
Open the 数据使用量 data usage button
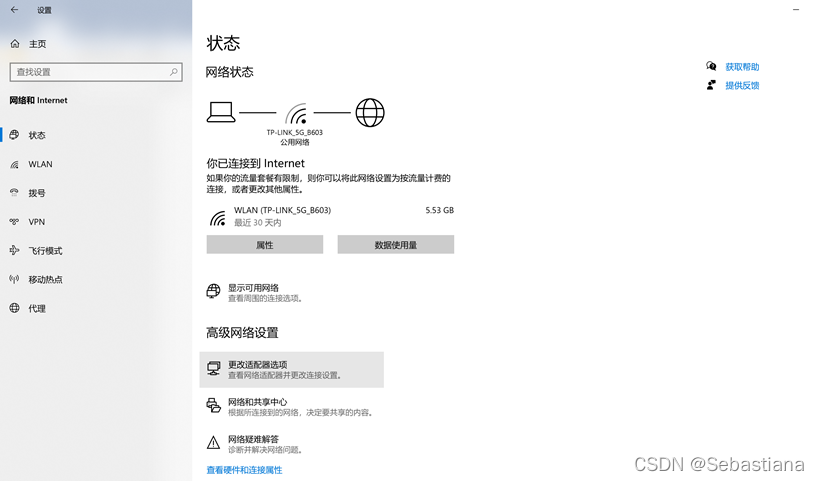(396, 244)
